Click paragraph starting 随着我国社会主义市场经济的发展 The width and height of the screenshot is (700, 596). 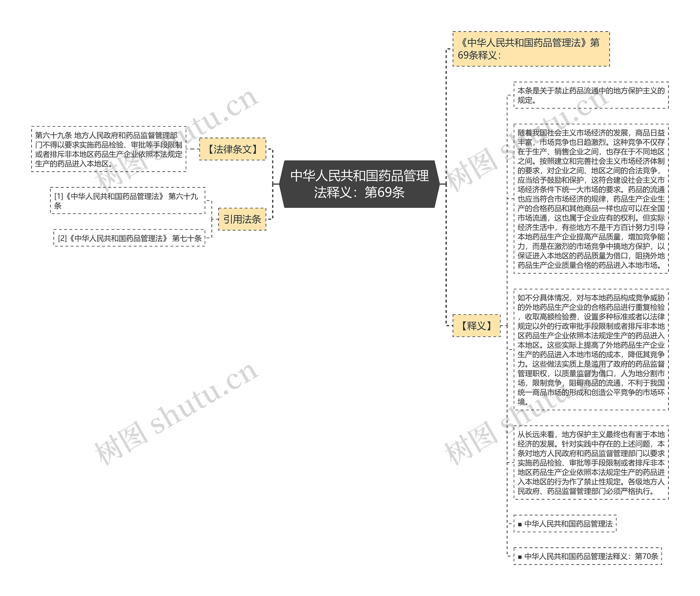(591, 199)
